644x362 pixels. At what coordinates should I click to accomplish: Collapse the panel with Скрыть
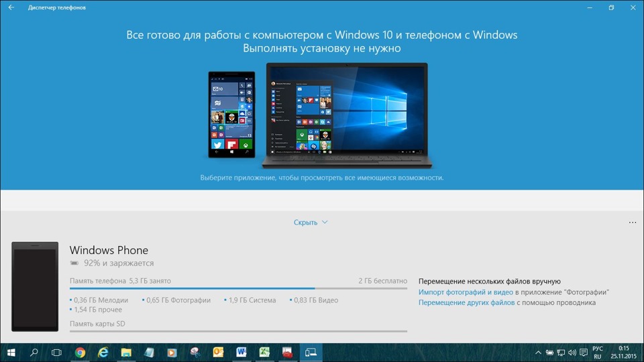click(x=311, y=222)
